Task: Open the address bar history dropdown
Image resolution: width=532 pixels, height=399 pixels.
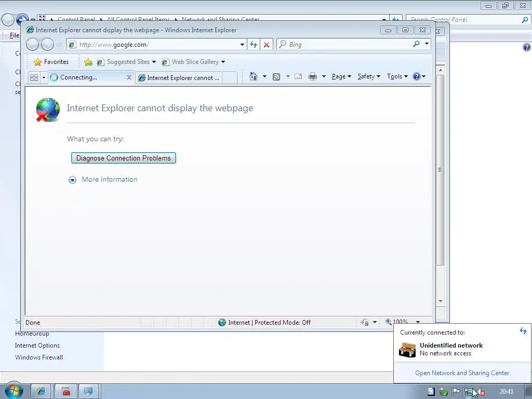Action: click(x=242, y=45)
